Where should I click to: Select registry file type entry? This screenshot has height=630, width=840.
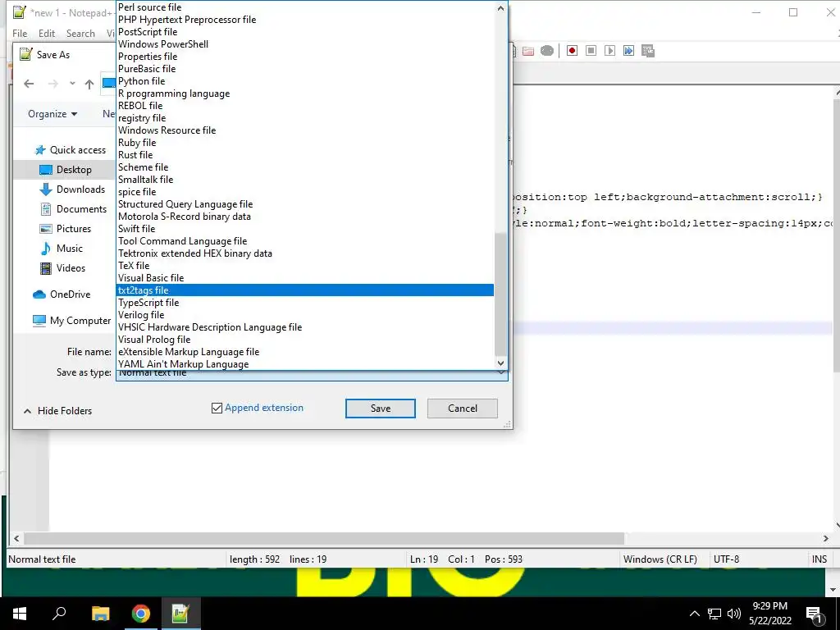(x=305, y=118)
